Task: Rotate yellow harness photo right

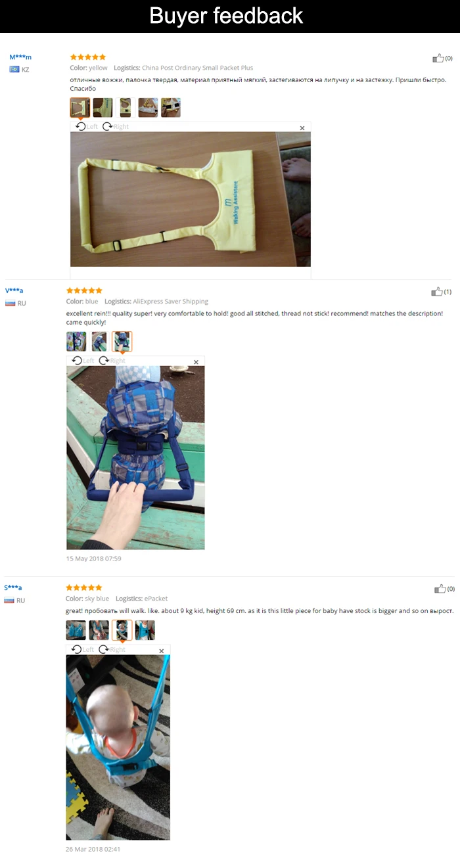Action: click(x=116, y=126)
